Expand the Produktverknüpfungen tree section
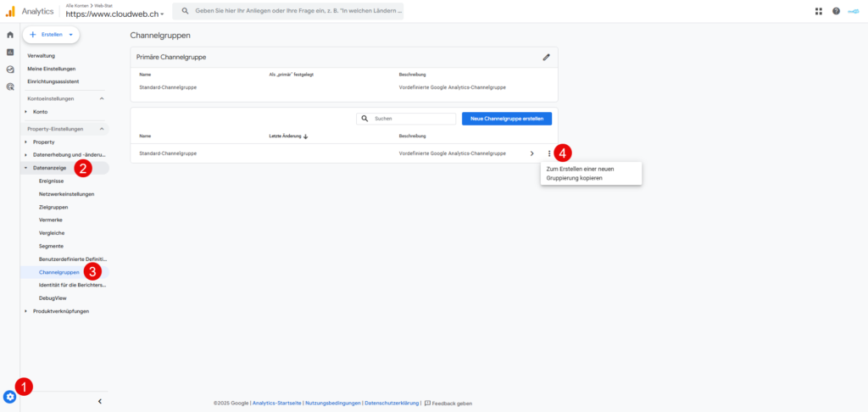 point(26,311)
